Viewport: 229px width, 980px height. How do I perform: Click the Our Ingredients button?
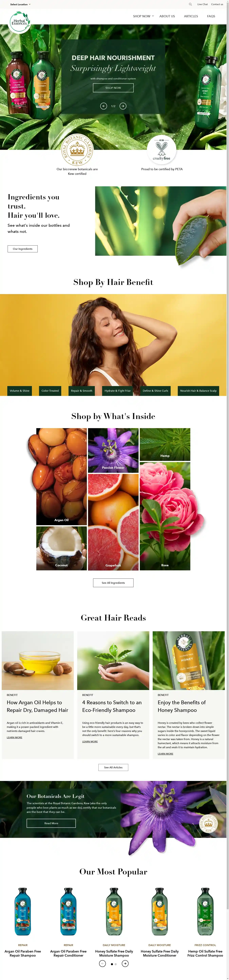pos(22,249)
